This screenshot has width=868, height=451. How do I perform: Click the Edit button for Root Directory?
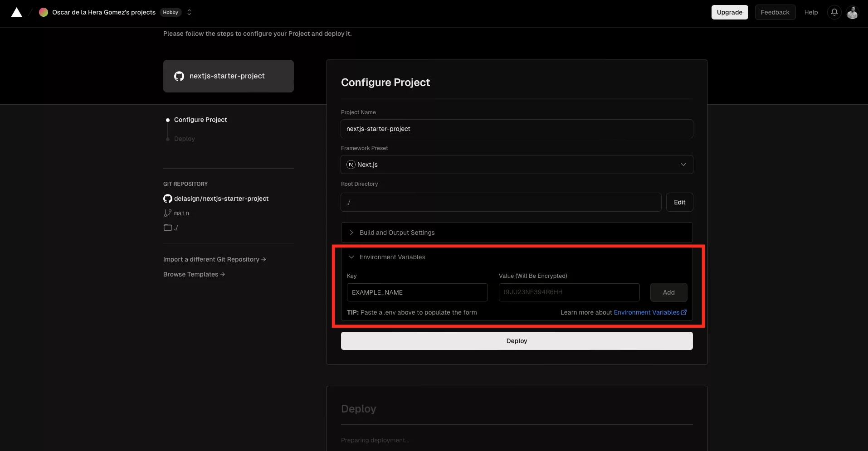(679, 202)
